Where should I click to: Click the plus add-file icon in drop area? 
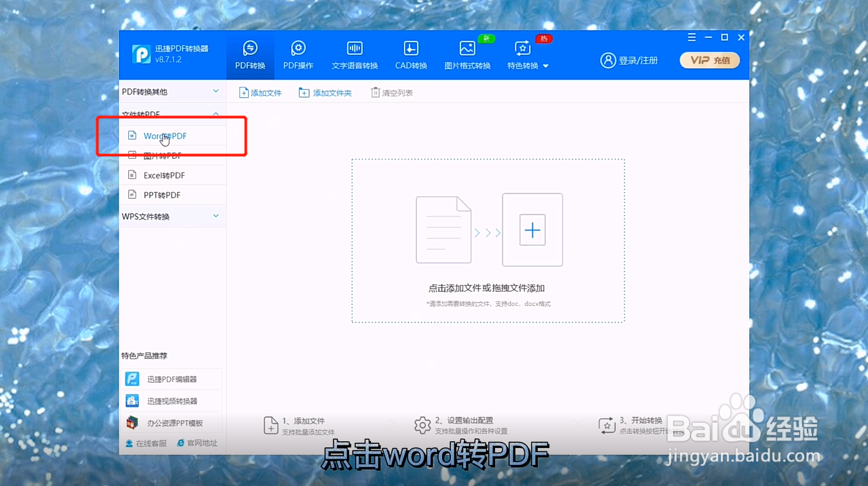click(532, 230)
